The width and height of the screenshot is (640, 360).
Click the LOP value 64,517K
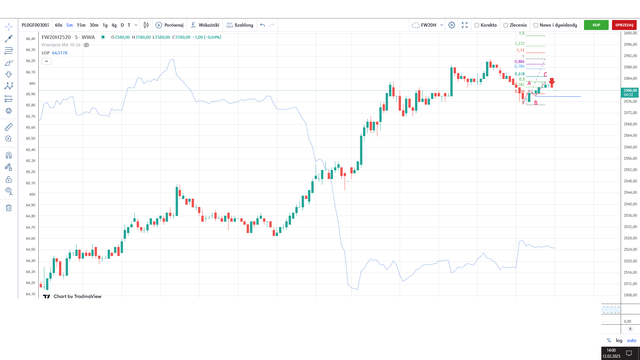[60, 53]
